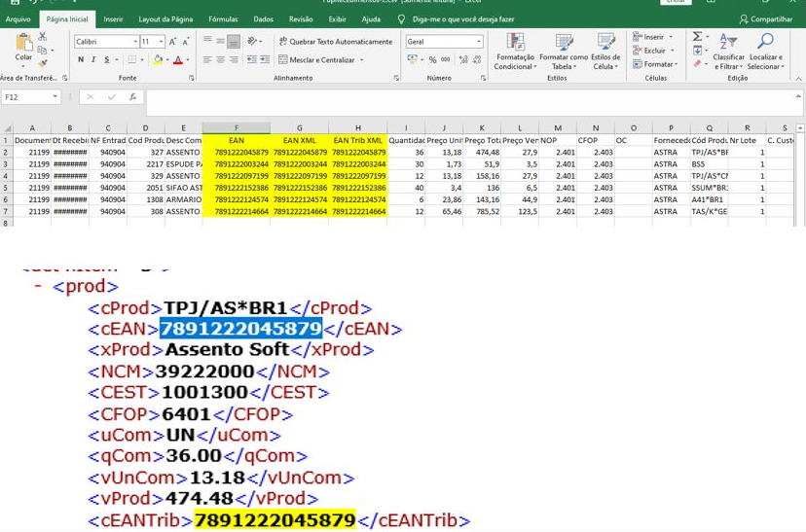Open Formatar como Tabela
Image resolution: width=806 pixels, height=532 pixels.
point(564,52)
